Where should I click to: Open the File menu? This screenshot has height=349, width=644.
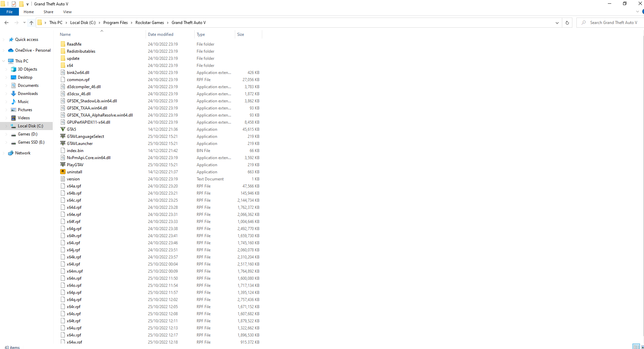pyautogui.click(x=9, y=12)
